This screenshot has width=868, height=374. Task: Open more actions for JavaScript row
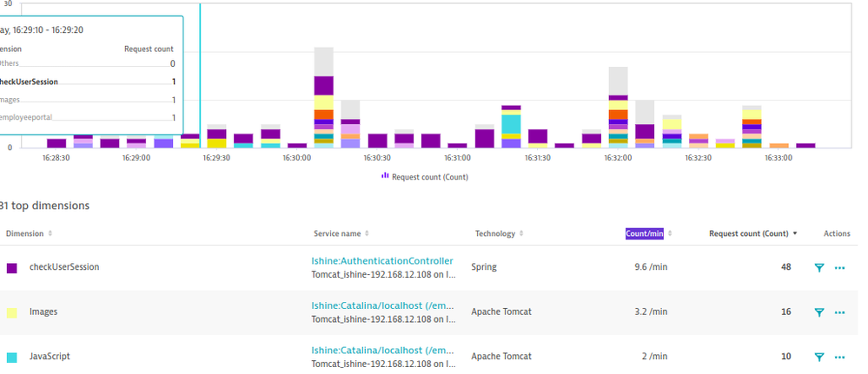[839, 358]
